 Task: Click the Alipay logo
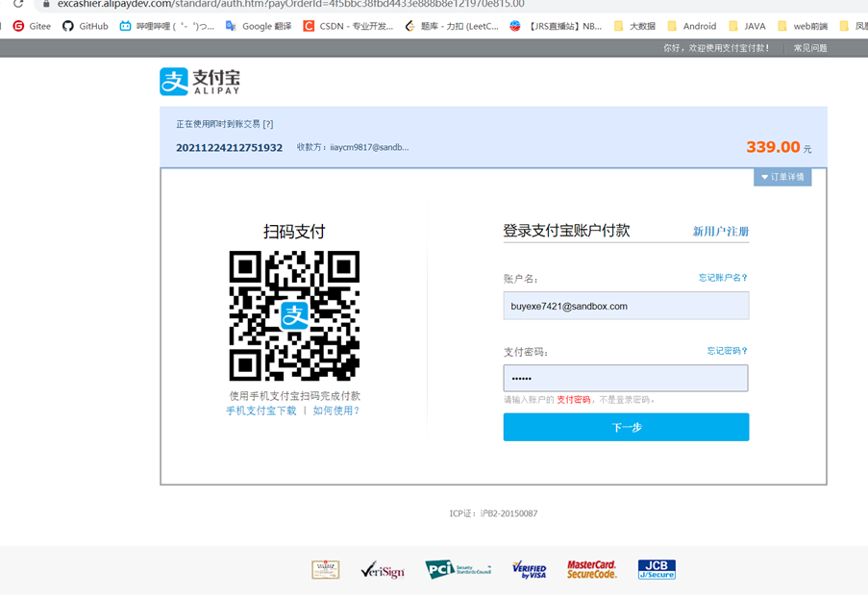click(x=200, y=82)
